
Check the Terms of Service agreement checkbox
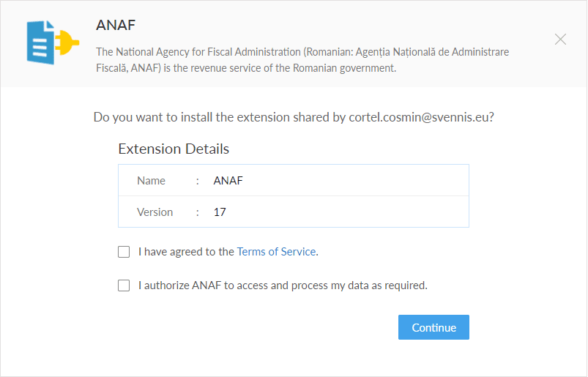point(124,252)
